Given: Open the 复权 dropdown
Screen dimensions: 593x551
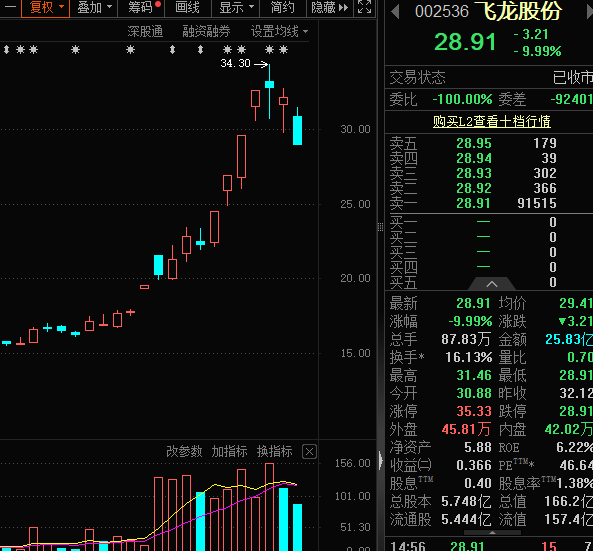Looking at the screenshot, I should click(46, 8).
